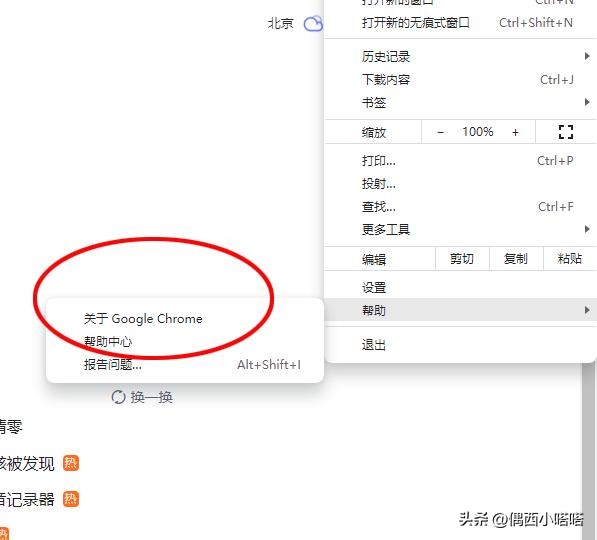
Task: Select 投射... cast option
Action: 460,184
